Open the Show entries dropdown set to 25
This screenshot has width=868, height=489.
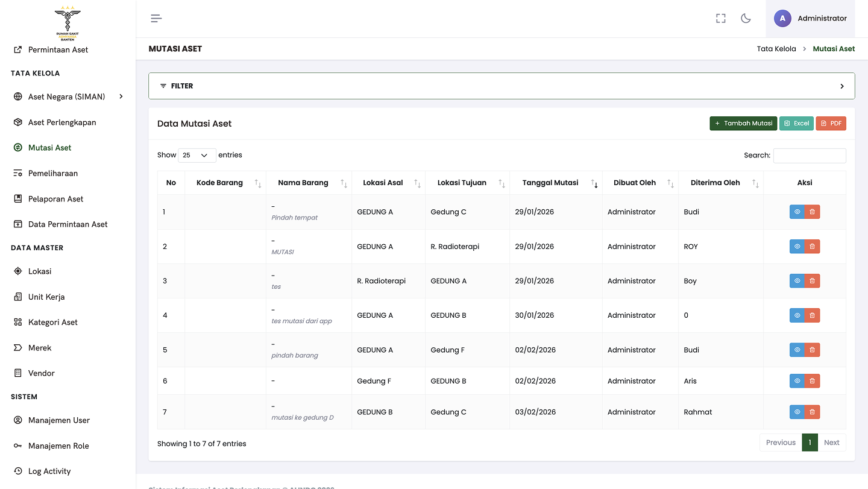197,155
